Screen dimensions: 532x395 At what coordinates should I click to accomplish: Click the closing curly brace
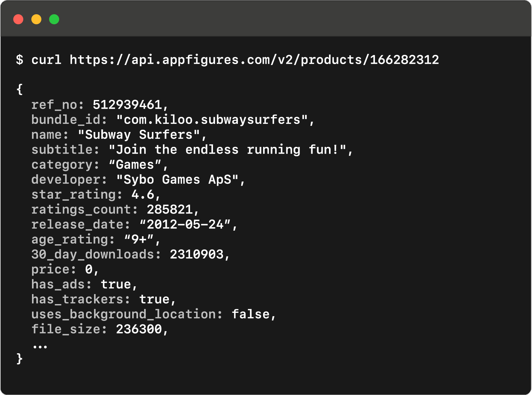[x=19, y=358]
